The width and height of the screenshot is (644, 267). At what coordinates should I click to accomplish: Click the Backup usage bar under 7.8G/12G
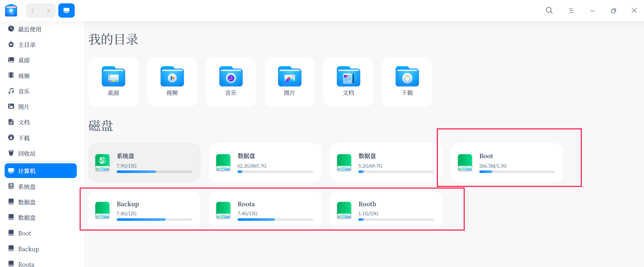pos(154,220)
